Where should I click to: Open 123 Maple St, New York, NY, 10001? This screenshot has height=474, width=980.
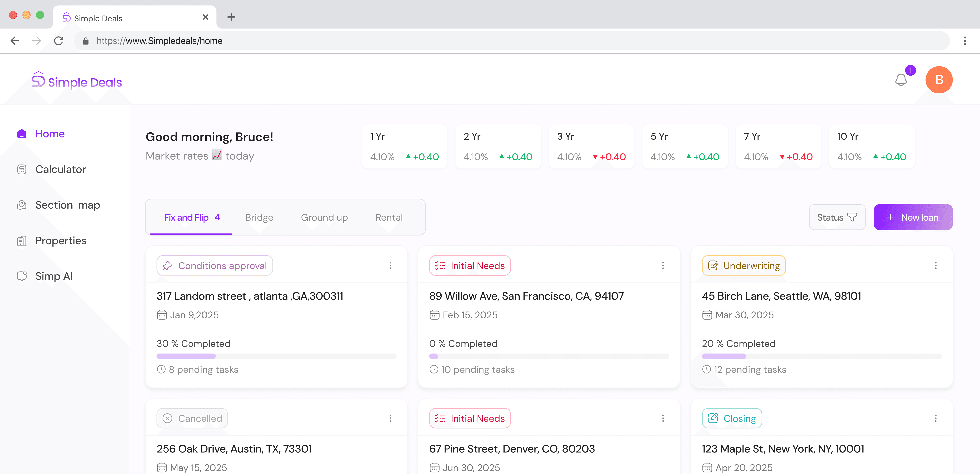click(x=783, y=449)
